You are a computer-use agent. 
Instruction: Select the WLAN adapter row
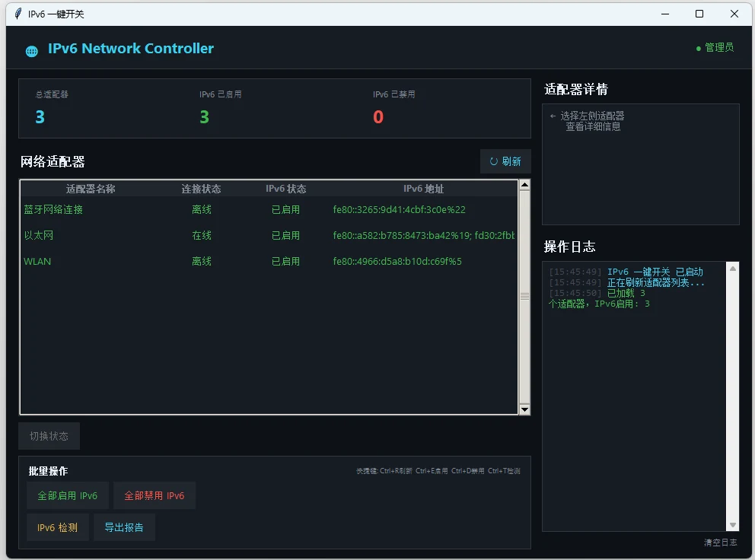(37, 262)
